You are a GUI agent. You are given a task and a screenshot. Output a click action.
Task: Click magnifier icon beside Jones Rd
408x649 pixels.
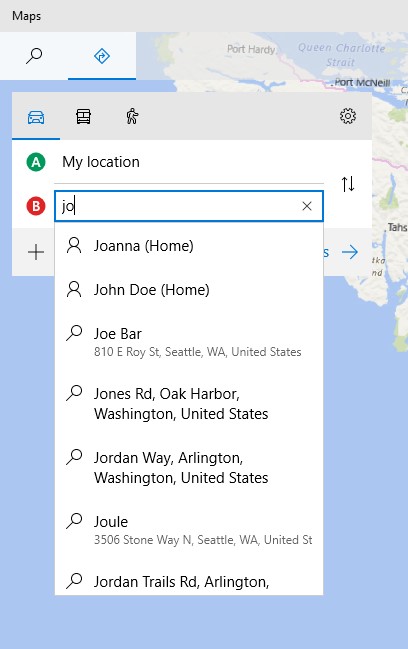click(74, 393)
